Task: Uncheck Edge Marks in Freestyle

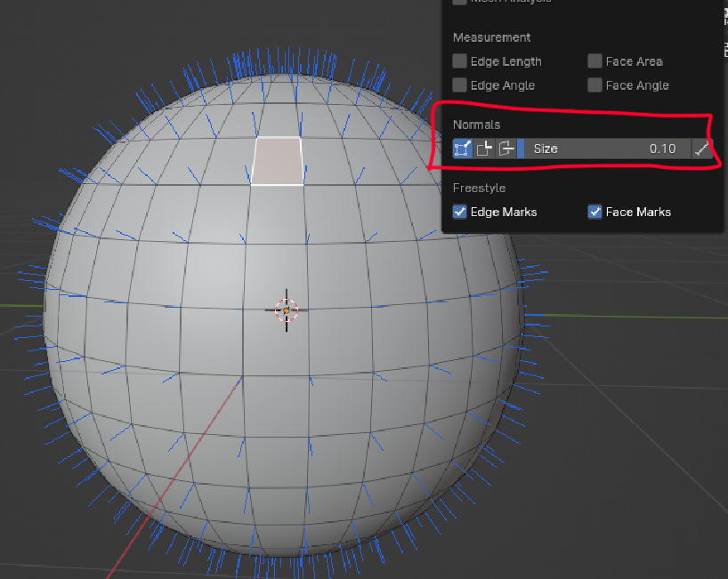Action: (459, 212)
